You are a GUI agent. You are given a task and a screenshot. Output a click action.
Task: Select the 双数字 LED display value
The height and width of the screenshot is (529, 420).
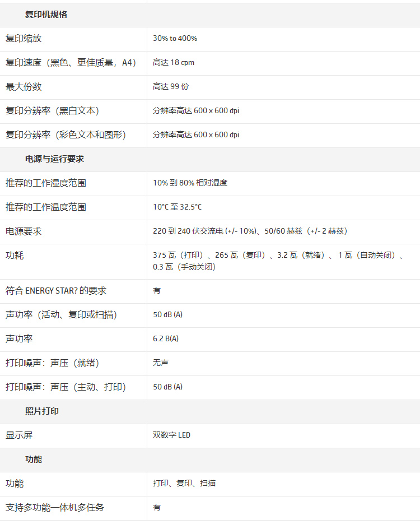(171, 435)
